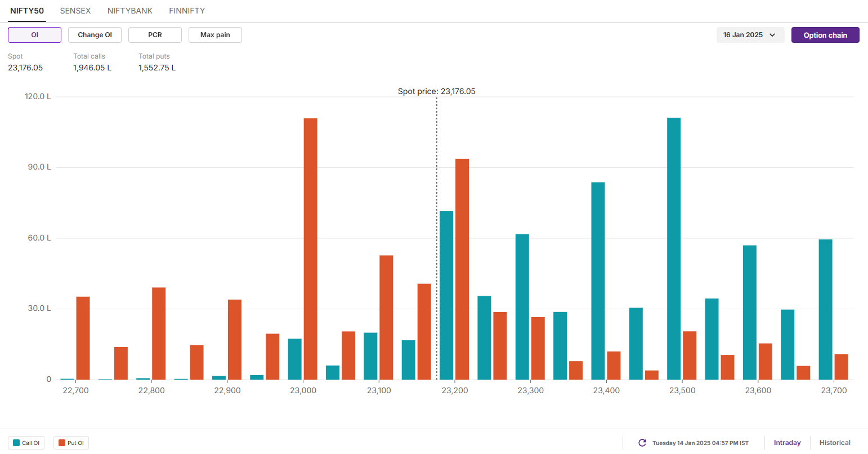The width and height of the screenshot is (868, 454).
Task: Click the refresh icon beside the timestamp
Action: click(642, 443)
